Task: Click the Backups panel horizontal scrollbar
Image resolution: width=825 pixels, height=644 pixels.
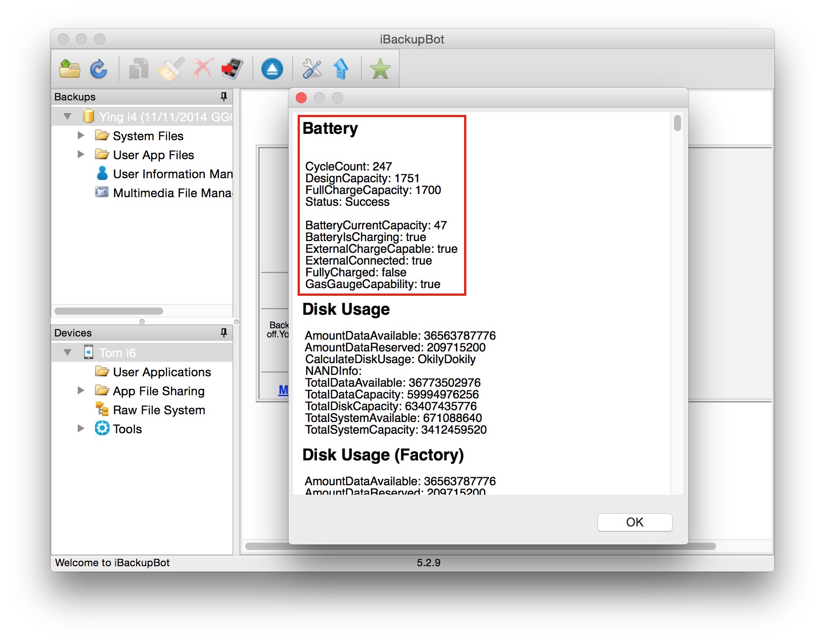Action: [109, 311]
